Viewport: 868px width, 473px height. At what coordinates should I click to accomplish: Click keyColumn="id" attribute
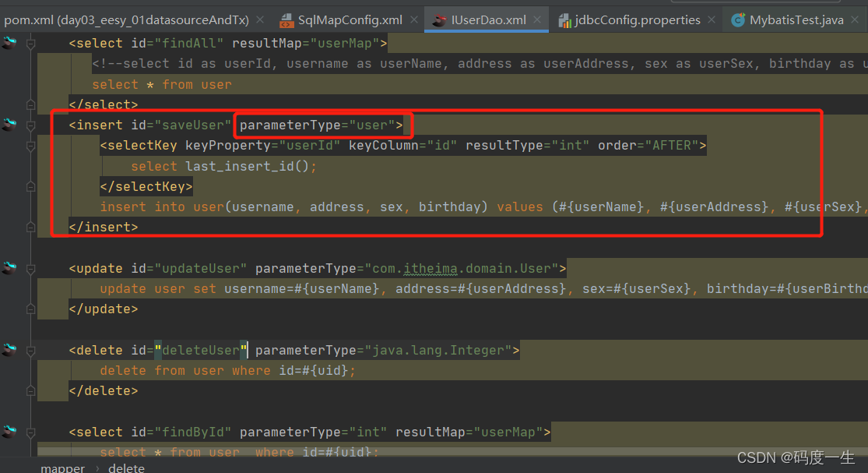[403, 146]
